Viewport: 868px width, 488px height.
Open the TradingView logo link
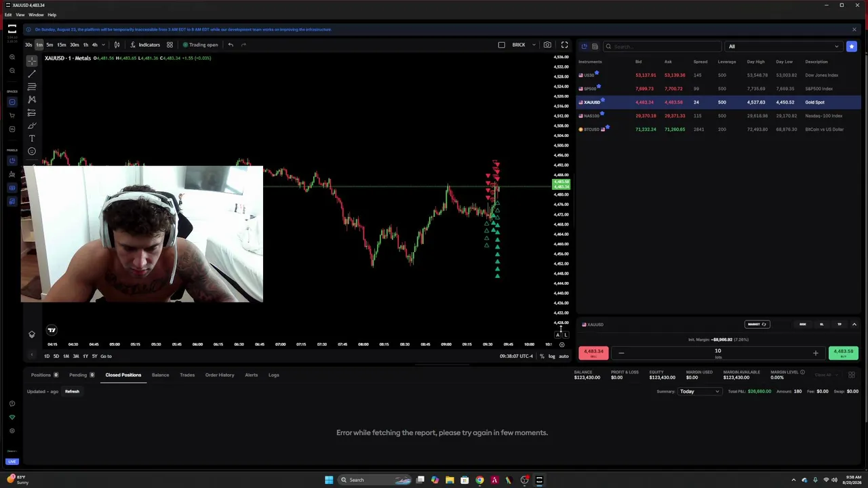[x=52, y=330]
